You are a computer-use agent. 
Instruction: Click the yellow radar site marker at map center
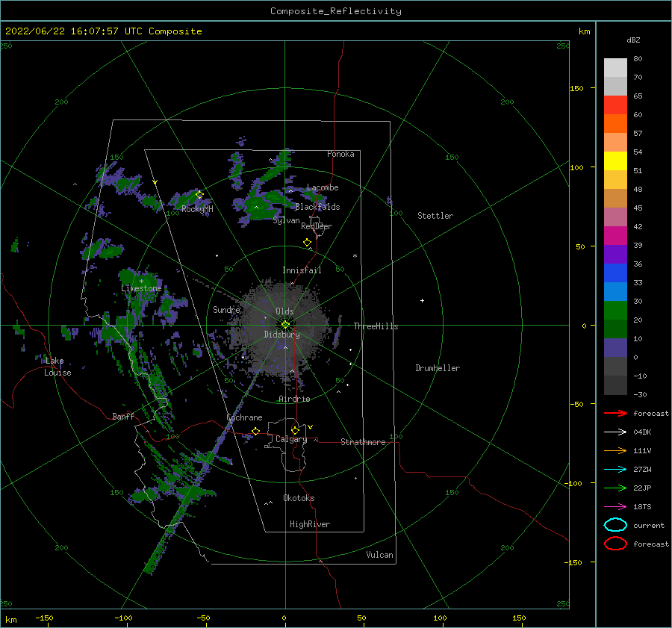pyautogui.click(x=285, y=325)
